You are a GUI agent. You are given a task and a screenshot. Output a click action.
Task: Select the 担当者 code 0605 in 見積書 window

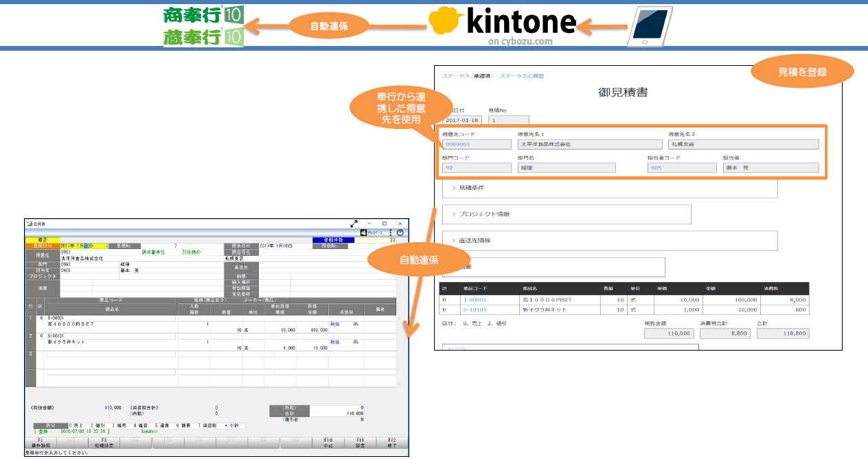[66, 270]
